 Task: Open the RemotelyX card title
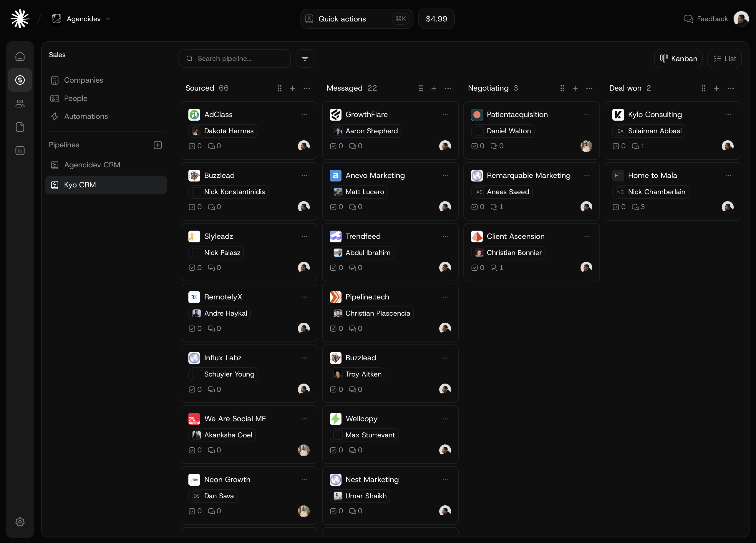pyautogui.click(x=223, y=297)
